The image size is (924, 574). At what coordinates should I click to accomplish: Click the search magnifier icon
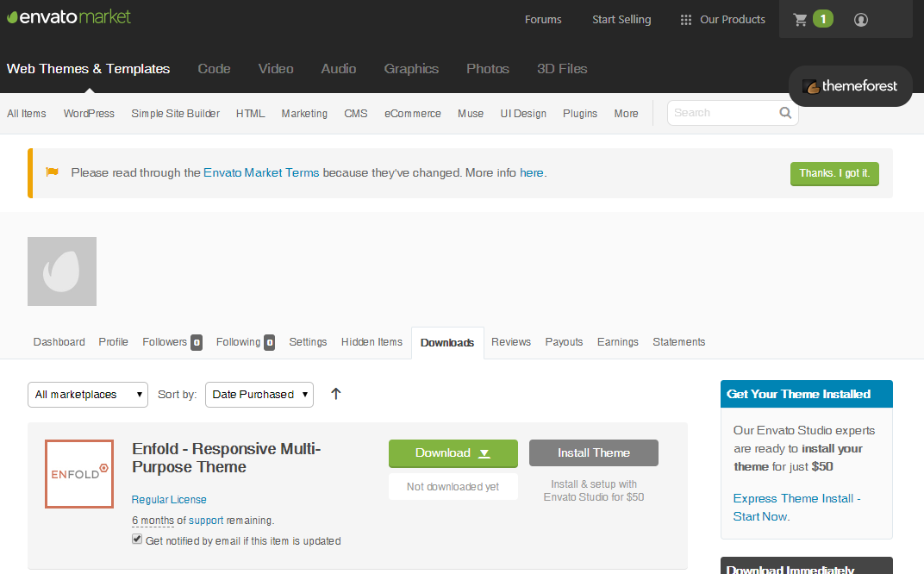pos(785,113)
